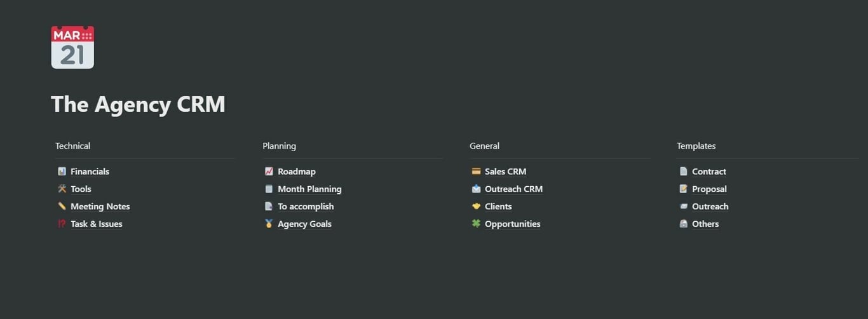Click the Clients handshake icon
The width and height of the screenshot is (868, 319).
coord(476,207)
